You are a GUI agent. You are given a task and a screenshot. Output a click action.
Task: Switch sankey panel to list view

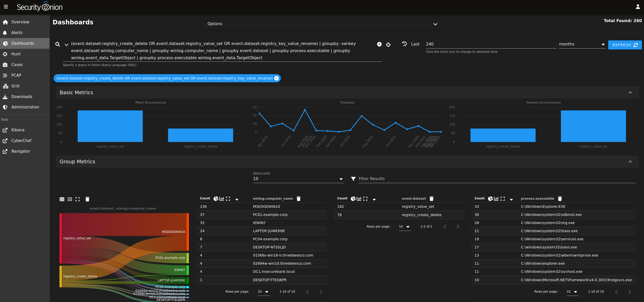[x=70, y=199]
